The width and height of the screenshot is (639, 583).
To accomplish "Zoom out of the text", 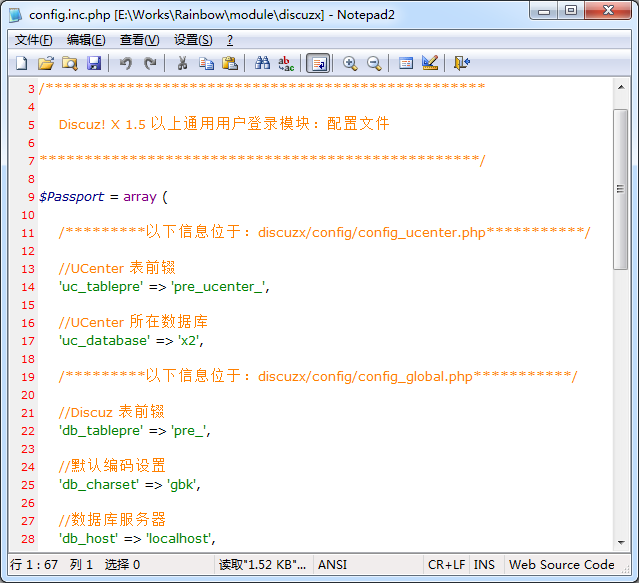I will click(x=374, y=63).
